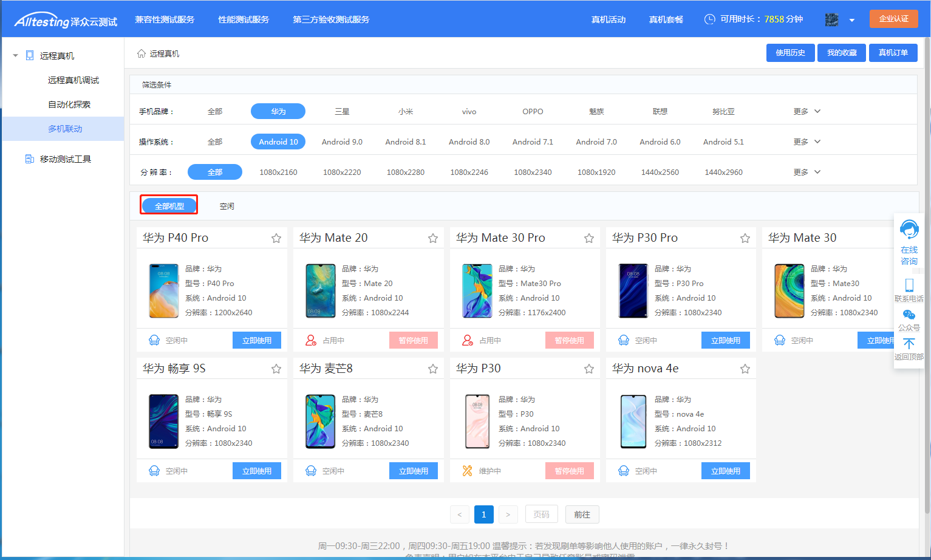This screenshot has width=931, height=560.
Task: Click the 页码 page number field
Action: tap(541, 514)
